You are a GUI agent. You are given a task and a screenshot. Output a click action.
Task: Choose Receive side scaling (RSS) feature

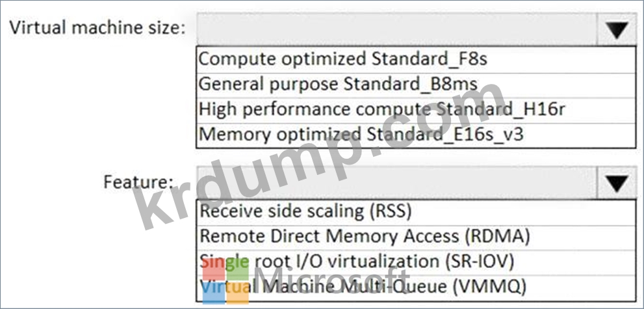click(x=416, y=213)
